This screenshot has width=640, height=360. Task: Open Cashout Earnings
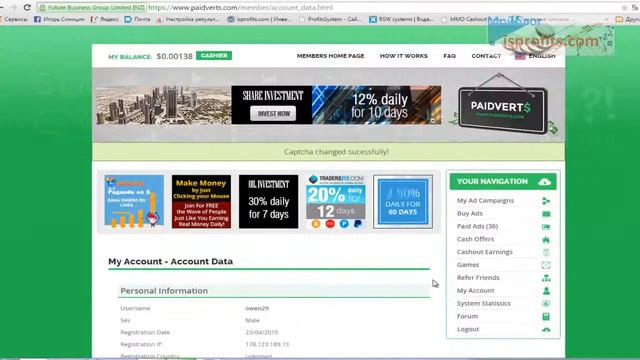pos(484,252)
